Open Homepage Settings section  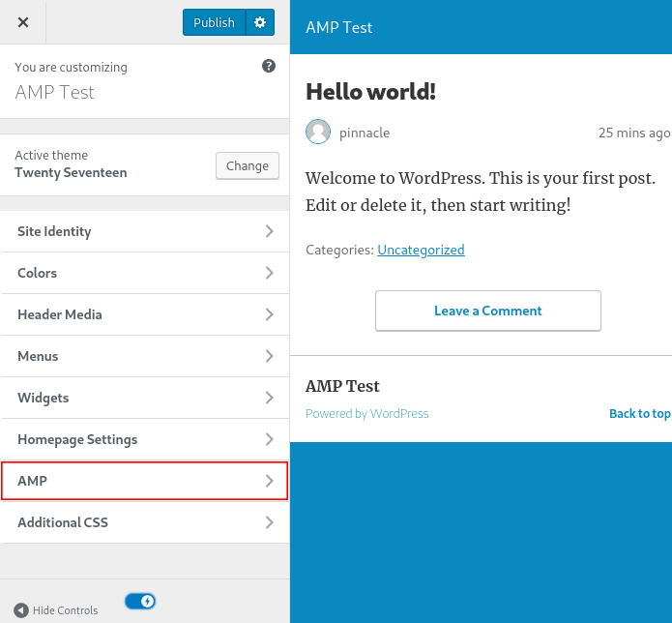(145, 439)
